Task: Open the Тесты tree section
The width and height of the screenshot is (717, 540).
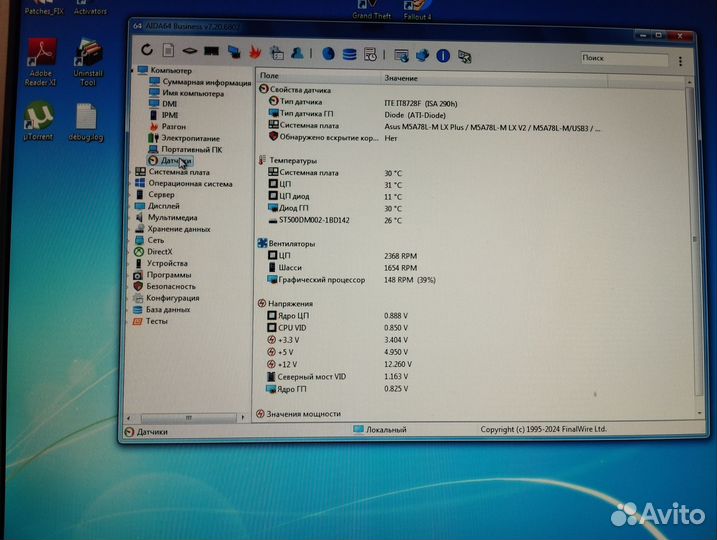Action: 156,321
